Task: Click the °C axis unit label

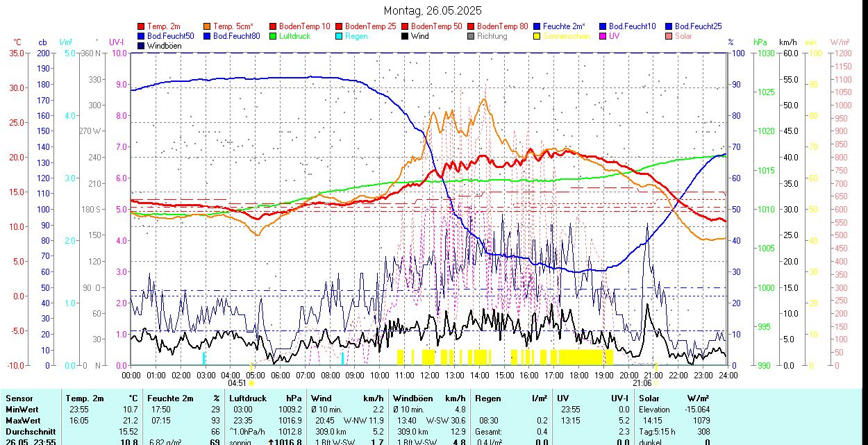Action: (17, 42)
